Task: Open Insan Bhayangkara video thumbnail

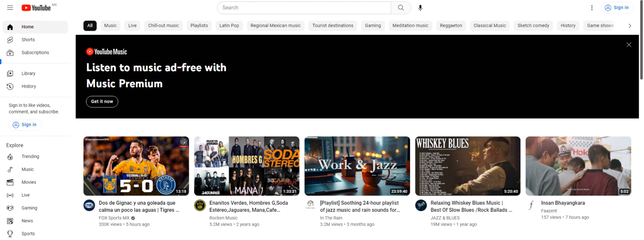Action: pos(578,166)
